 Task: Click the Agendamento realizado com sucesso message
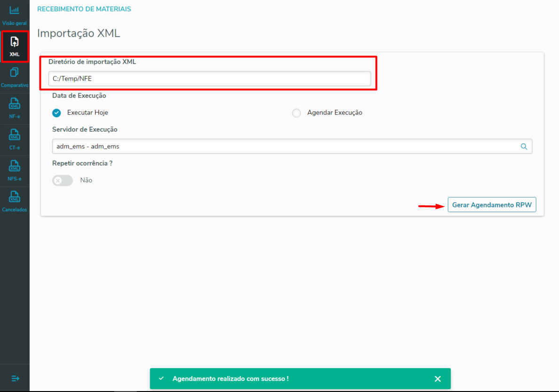pyautogui.click(x=231, y=379)
